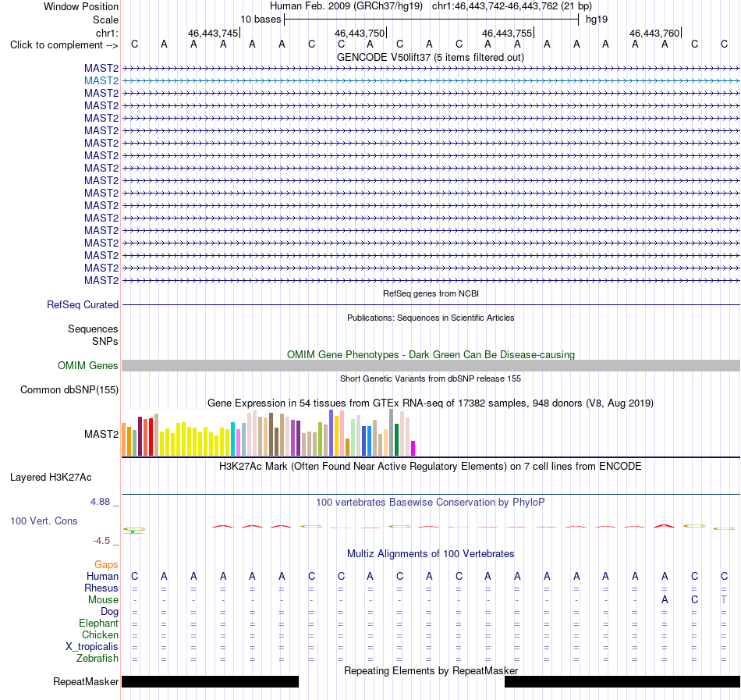Viewport: 741px width, 700px height.
Task: Click the 100 Vert. Cons label
Action: coord(44,521)
